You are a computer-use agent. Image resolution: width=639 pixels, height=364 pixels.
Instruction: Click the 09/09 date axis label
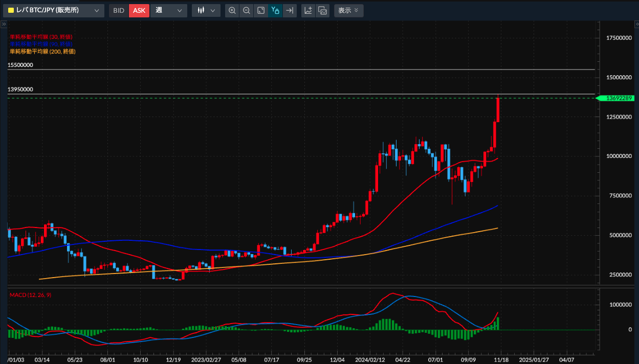coord(469,359)
